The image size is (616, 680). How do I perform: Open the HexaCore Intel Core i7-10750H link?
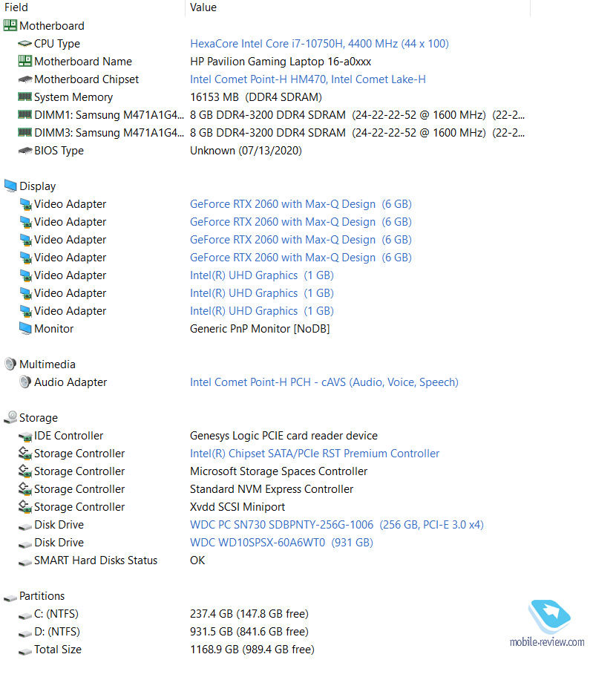[319, 44]
